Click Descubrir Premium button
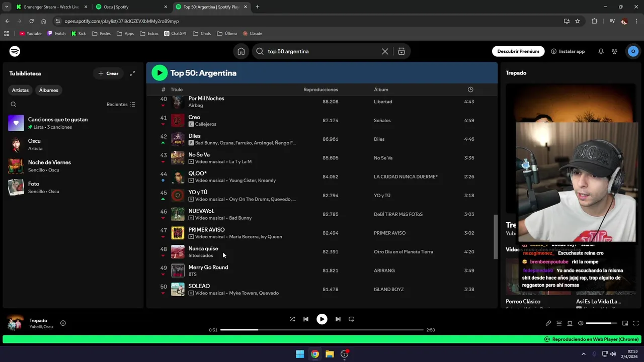 click(x=518, y=51)
